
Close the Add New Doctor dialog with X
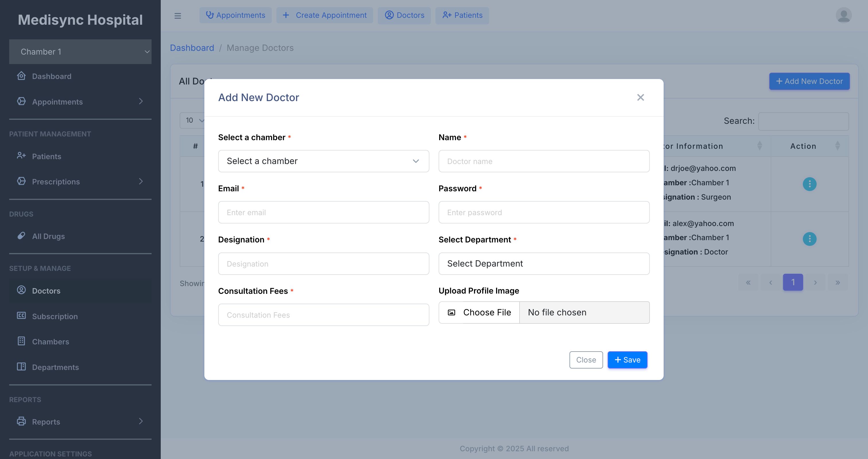point(640,97)
